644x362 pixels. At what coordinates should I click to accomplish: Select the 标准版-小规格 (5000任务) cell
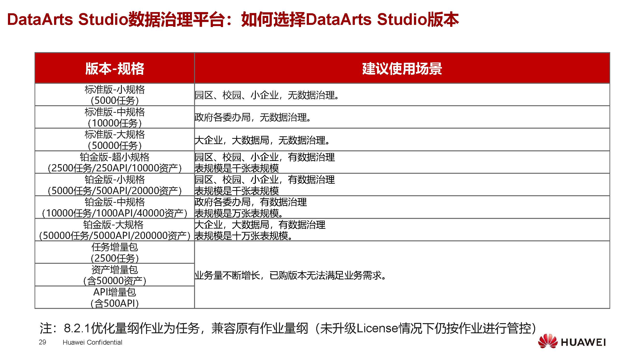[x=114, y=95]
